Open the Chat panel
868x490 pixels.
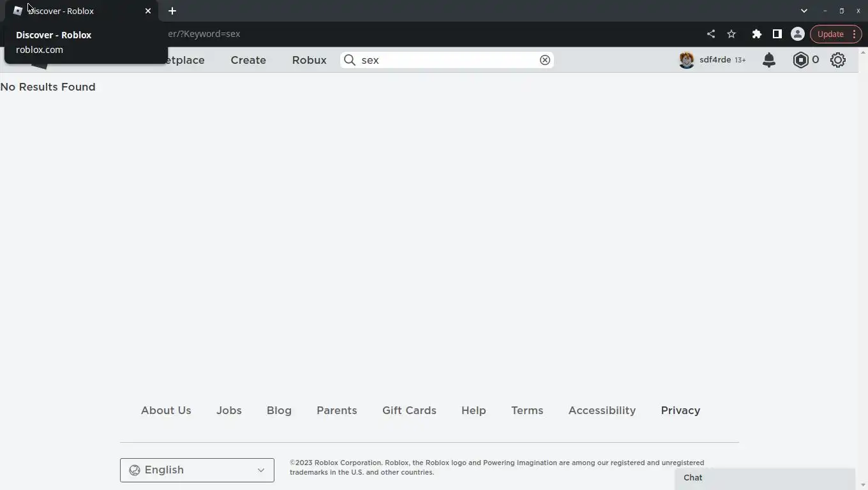(x=765, y=478)
